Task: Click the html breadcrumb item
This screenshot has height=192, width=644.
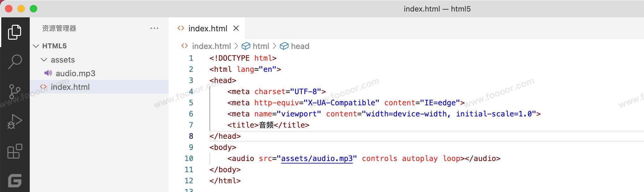Action: (x=261, y=46)
